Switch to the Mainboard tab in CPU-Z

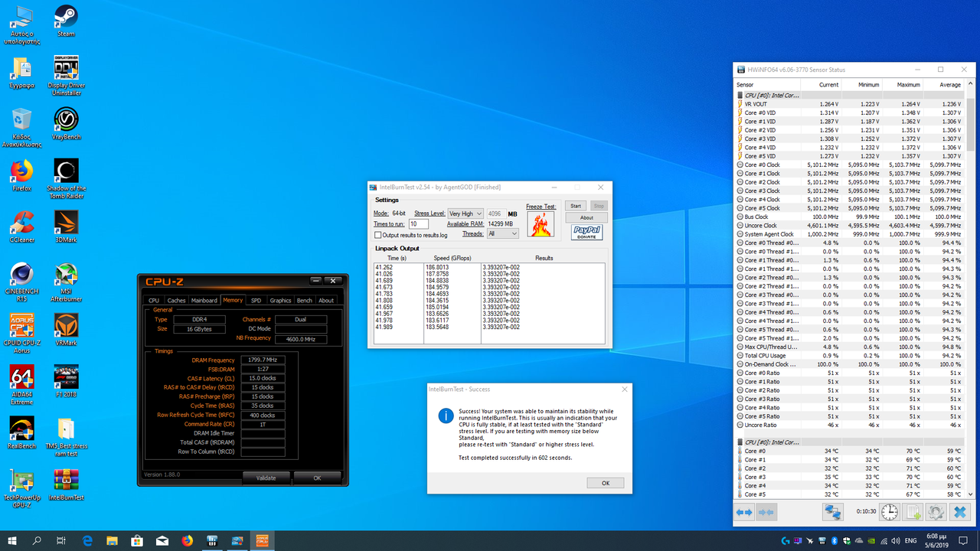point(204,301)
